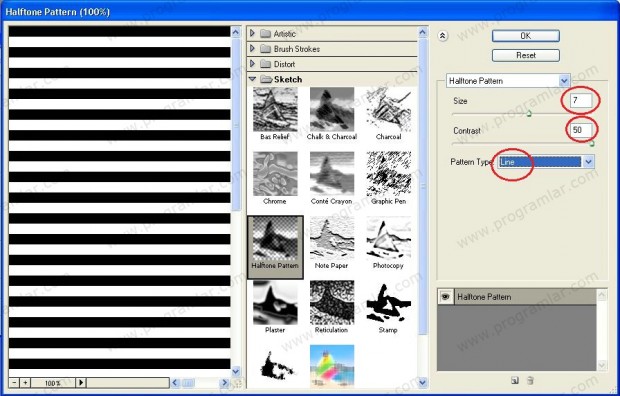Expand the Distort filter folder
The width and height of the screenshot is (620, 396).
(252, 64)
